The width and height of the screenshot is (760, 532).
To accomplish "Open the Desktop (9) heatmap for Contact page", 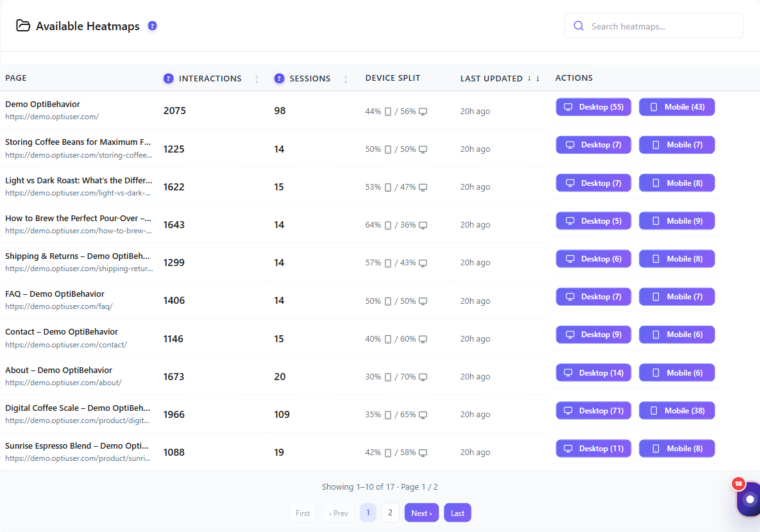I will (593, 335).
